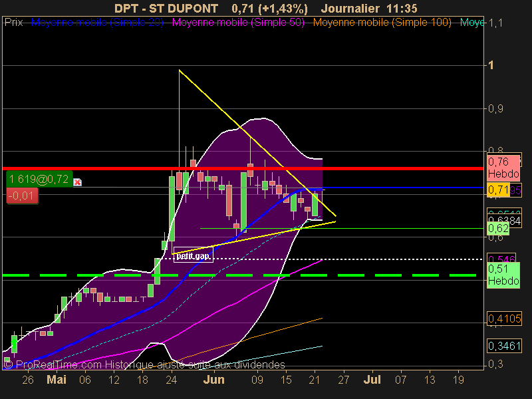
Task: Click the "Jul" month label on time axis
Action: pos(372,379)
